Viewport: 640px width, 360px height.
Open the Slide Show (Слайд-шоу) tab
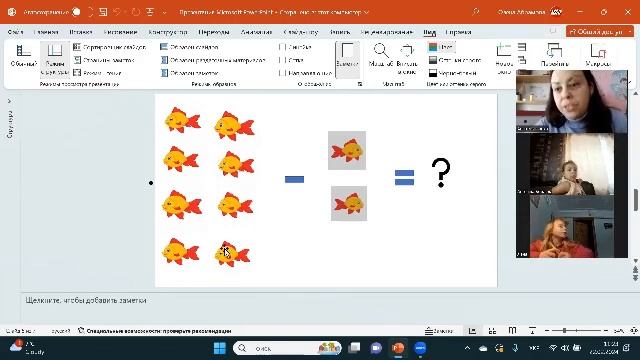point(300,32)
